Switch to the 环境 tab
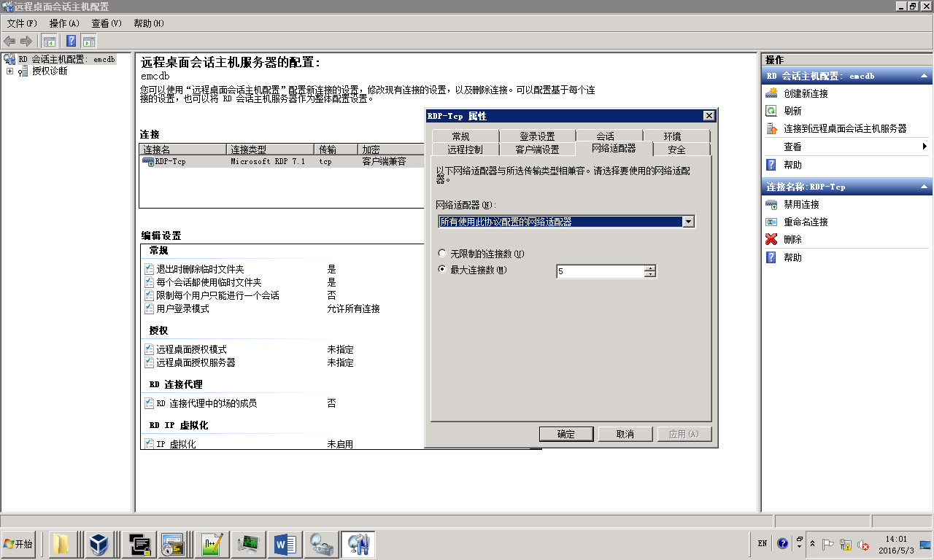The width and height of the screenshot is (934, 560). [x=676, y=136]
